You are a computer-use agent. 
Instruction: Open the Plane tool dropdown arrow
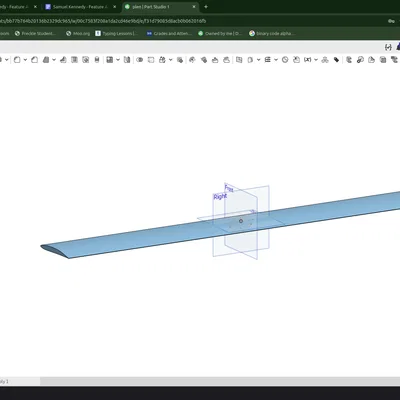[276, 60]
